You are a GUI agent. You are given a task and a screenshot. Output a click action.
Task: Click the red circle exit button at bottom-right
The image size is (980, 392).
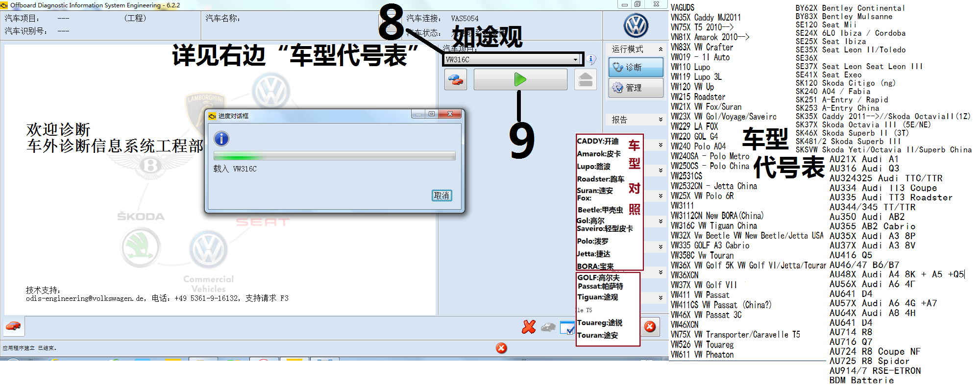point(650,327)
